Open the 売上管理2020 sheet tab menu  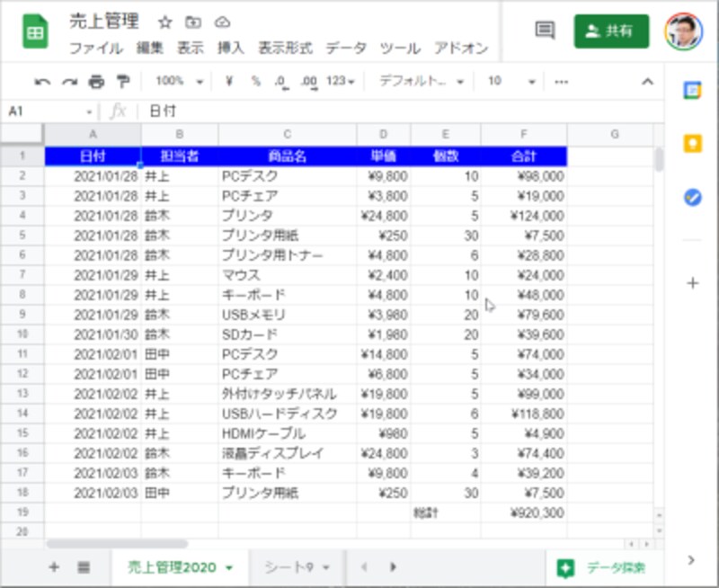click(x=229, y=567)
